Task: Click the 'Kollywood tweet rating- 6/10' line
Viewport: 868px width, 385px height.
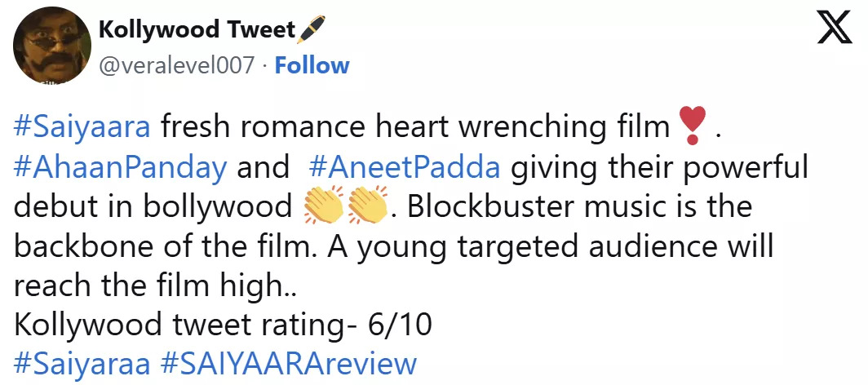Action: click(224, 325)
